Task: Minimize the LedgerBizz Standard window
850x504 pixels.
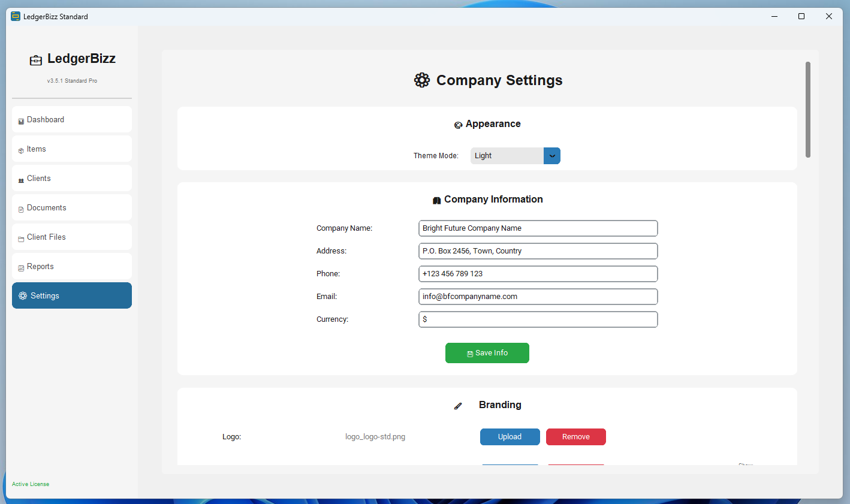Action: [x=774, y=16]
